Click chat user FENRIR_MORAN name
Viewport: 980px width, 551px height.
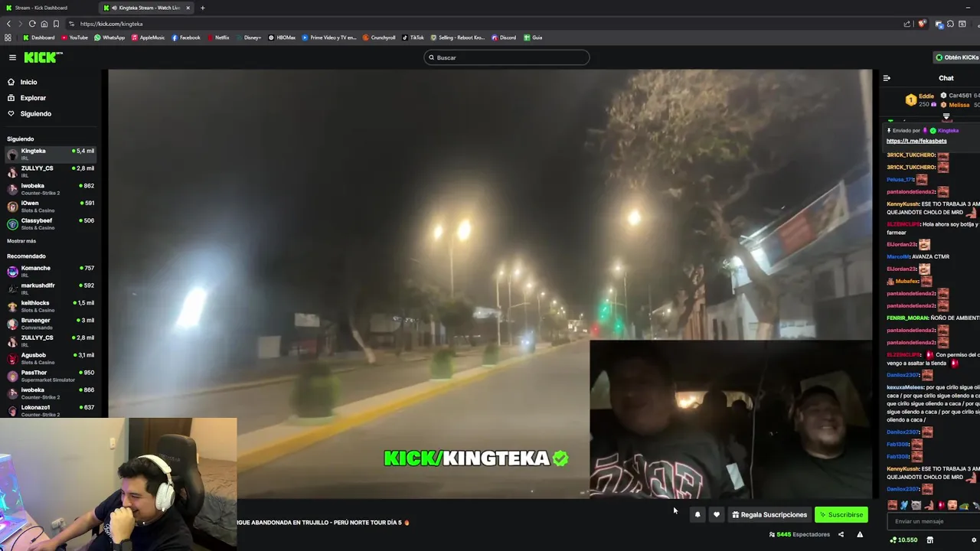pos(907,318)
